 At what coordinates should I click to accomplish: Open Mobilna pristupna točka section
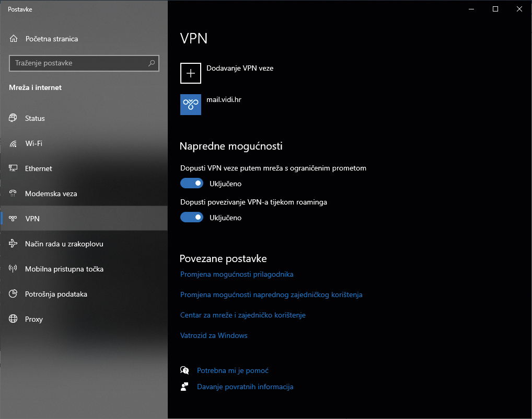64,269
